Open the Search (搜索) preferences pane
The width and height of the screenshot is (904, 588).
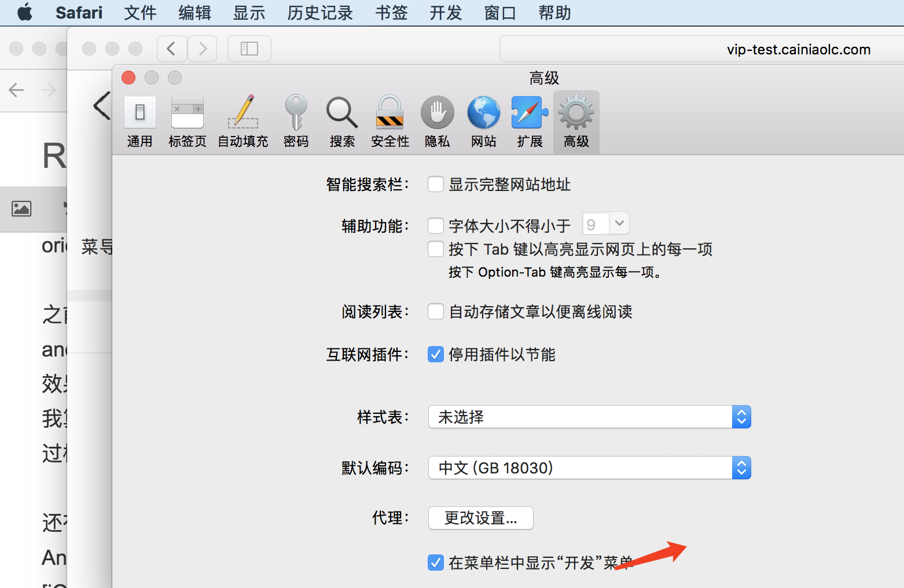click(342, 122)
